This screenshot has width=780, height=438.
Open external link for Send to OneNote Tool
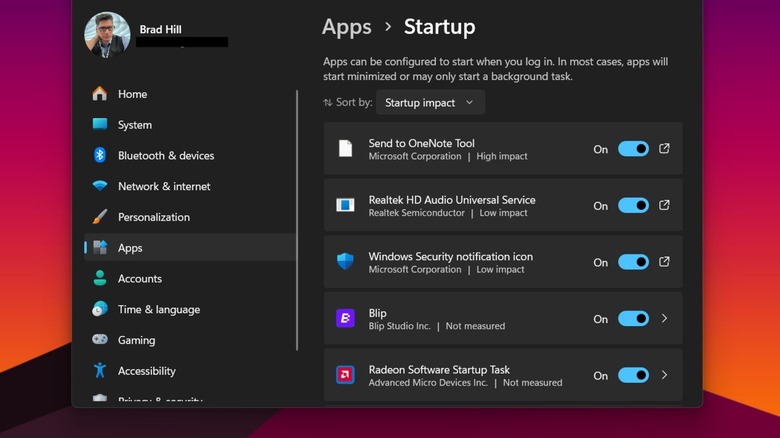click(664, 148)
